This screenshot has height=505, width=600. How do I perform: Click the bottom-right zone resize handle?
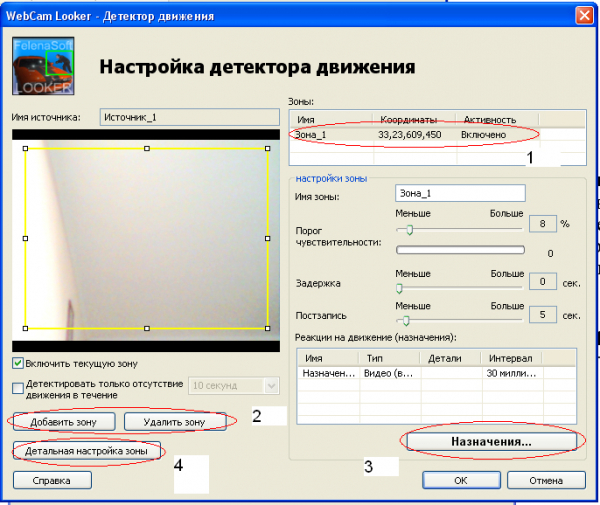coord(267,328)
